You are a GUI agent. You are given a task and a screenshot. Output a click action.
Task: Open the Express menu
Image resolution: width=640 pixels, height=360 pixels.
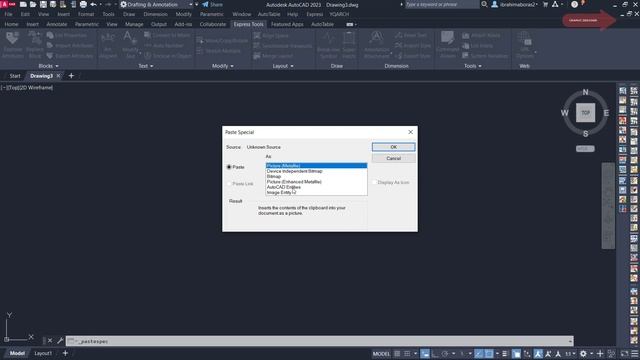[314, 14]
